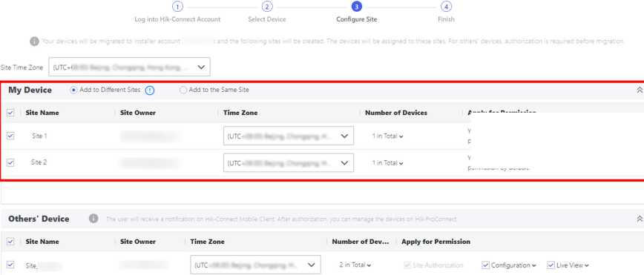Click the 'Finish' step label

click(x=446, y=19)
